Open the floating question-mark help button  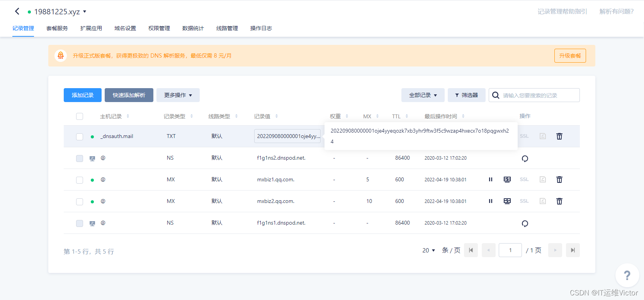627,275
